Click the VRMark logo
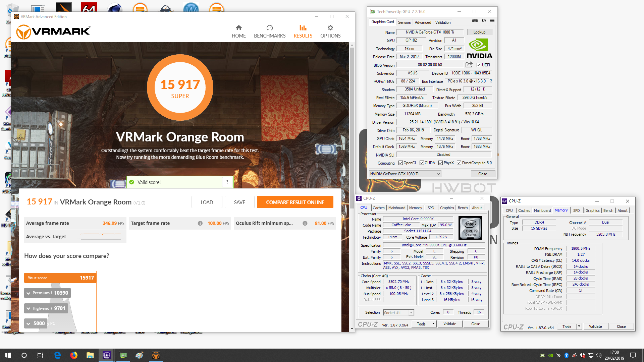The width and height of the screenshot is (644, 362). pos(53,32)
